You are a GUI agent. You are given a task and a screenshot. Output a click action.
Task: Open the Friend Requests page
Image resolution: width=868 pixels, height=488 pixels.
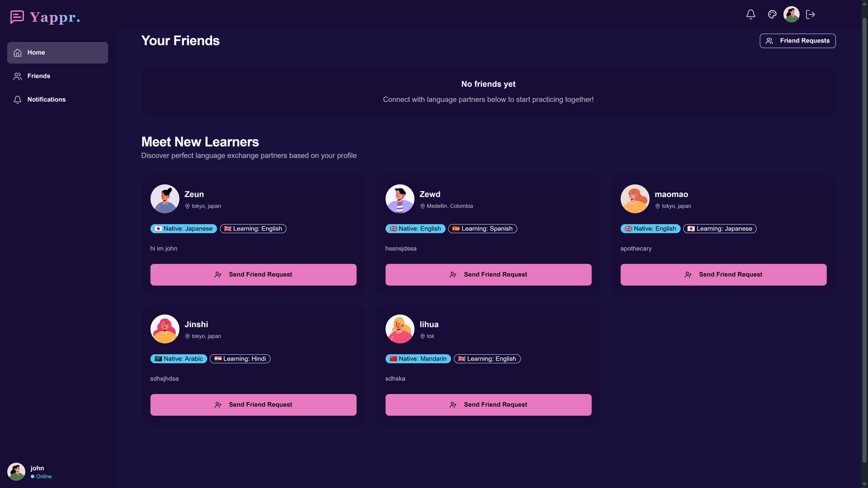(x=797, y=41)
